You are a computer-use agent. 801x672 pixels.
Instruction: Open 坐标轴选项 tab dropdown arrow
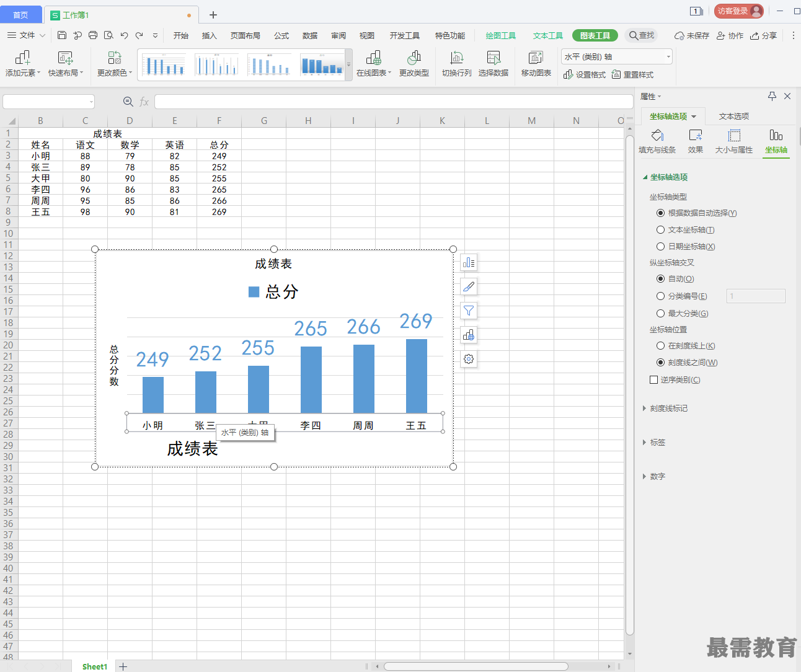coord(694,117)
